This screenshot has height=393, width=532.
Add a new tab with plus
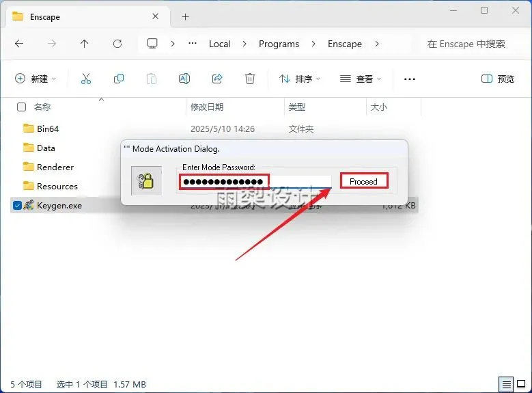[x=185, y=16]
